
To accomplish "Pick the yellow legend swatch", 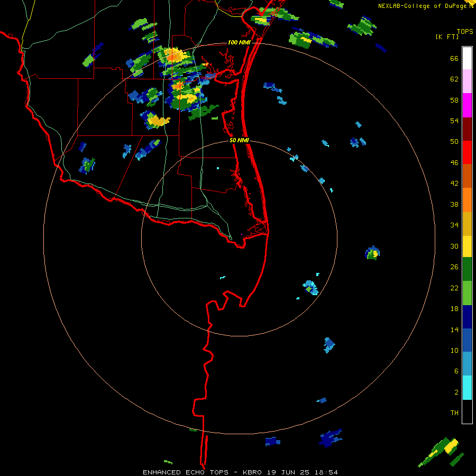I will [467, 246].
